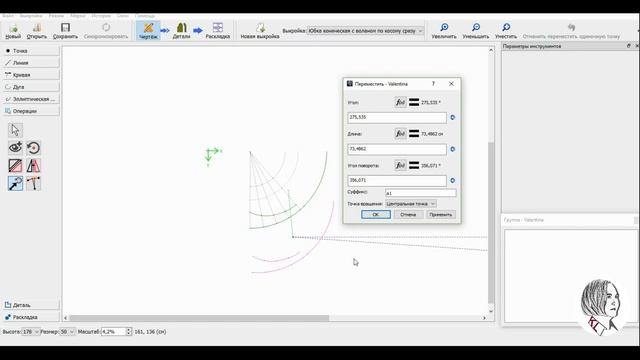Expand the rotation angle input field

(452, 180)
